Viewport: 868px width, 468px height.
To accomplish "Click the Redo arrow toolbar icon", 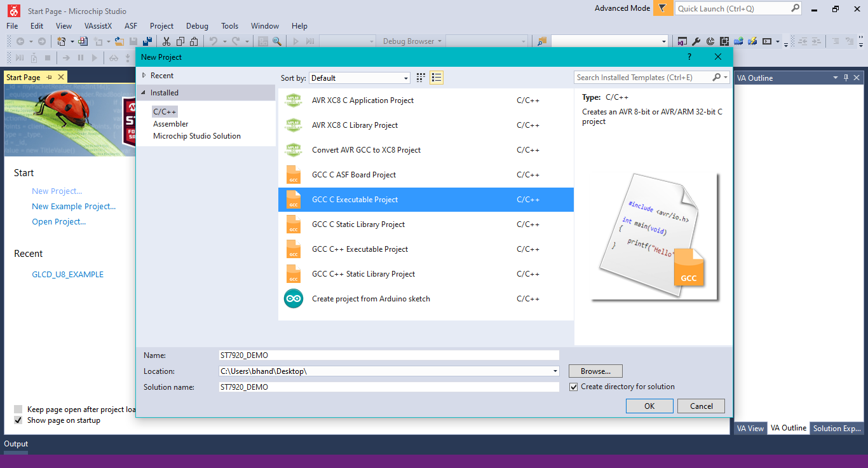I will [235, 41].
